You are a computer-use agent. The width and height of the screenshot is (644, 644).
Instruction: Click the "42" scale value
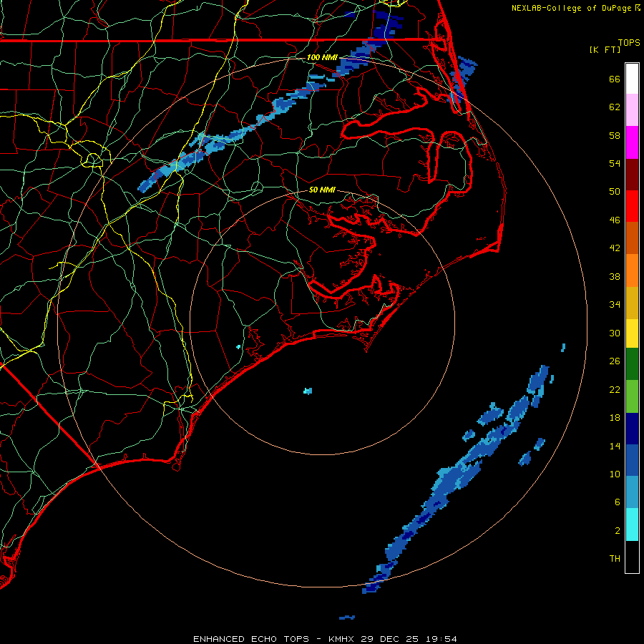pos(615,248)
